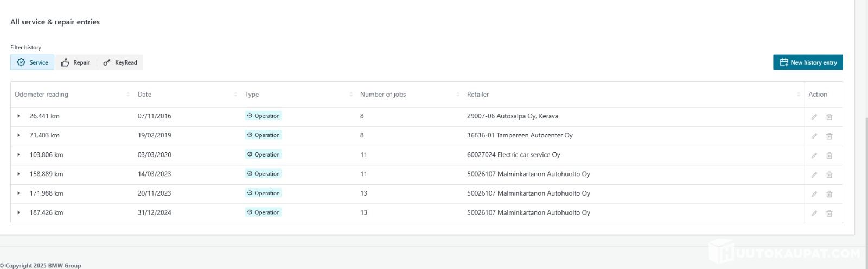This screenshot has width=868, height=269.
Task: Toggle the KeyRead history filter
Action: pos(120,62)
